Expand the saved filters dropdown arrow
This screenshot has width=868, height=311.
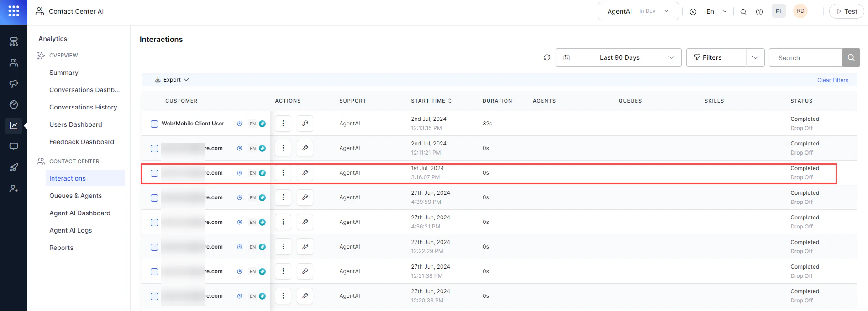(x=755, y=57)
